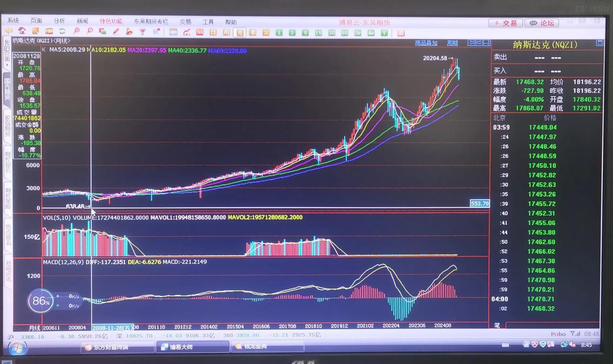Select the 热点排名 side tab

tap(8, 236)
